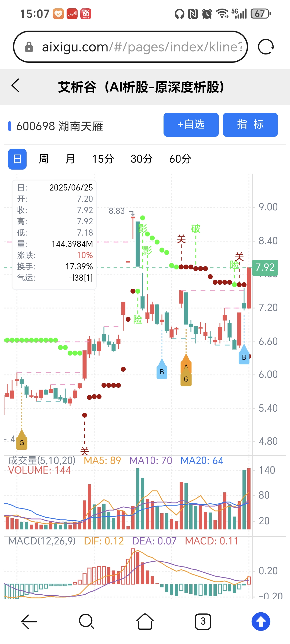Tap the VOLUME: 144 readout

39,470
